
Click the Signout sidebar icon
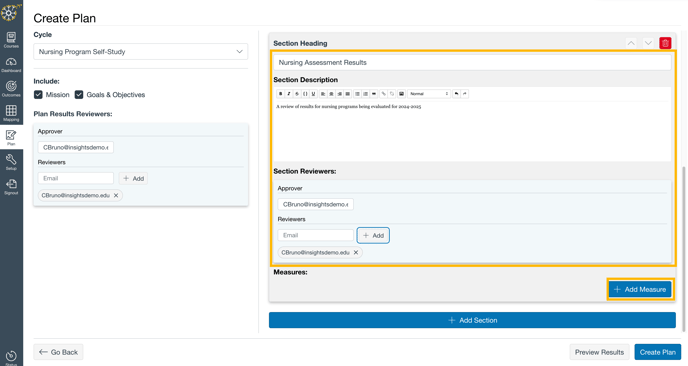[x=11, y=187]
